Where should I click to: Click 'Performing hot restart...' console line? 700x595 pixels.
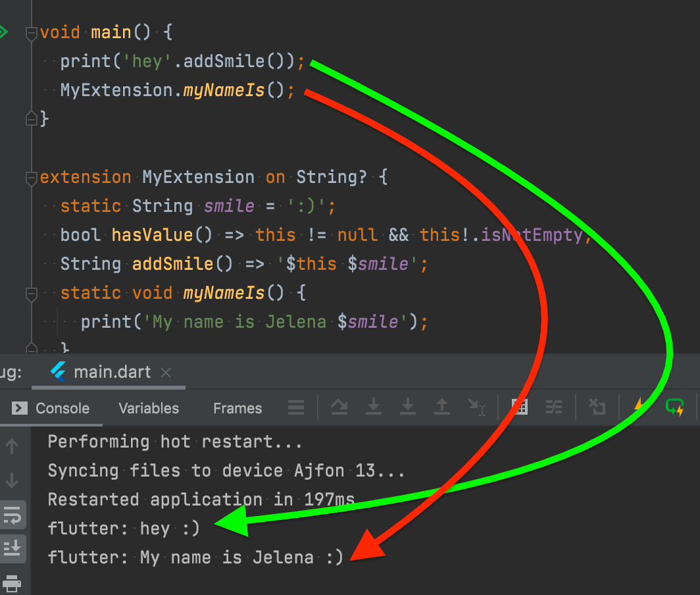pos(175,442)
